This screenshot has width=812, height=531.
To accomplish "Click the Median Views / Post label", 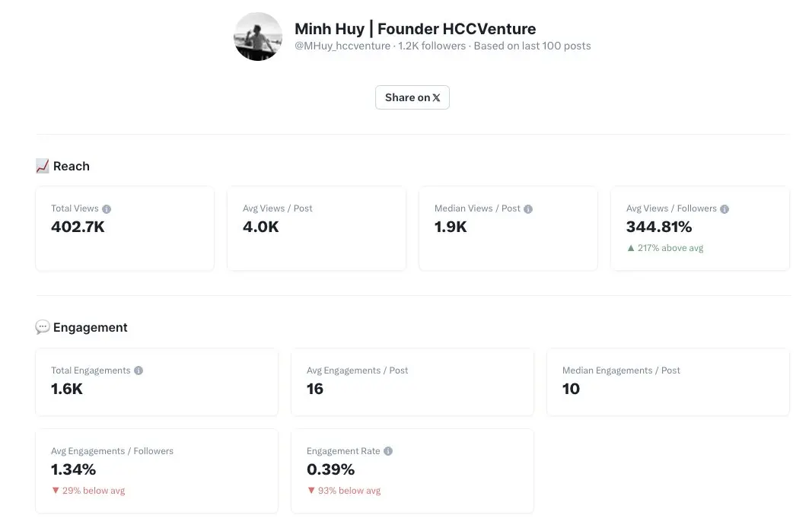I will tap(477, 208).
